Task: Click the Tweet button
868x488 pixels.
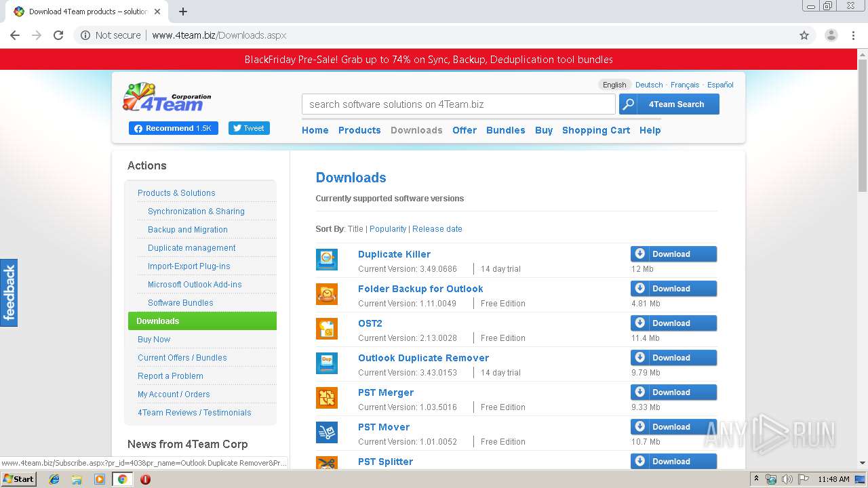Action: [249, 128]
